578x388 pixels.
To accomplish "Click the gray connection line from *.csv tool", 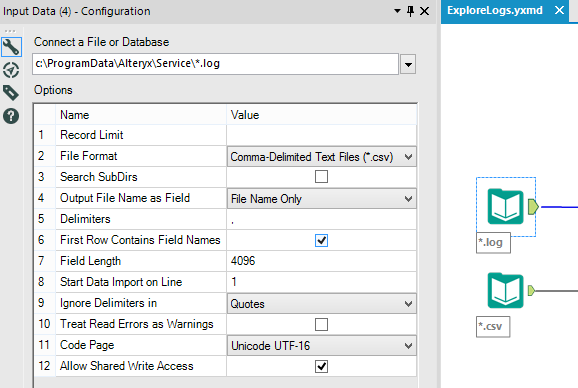I will point(557,291).
